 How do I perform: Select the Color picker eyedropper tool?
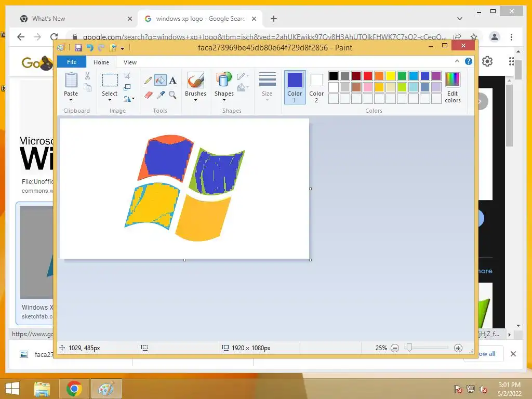(x=161, y=95)
